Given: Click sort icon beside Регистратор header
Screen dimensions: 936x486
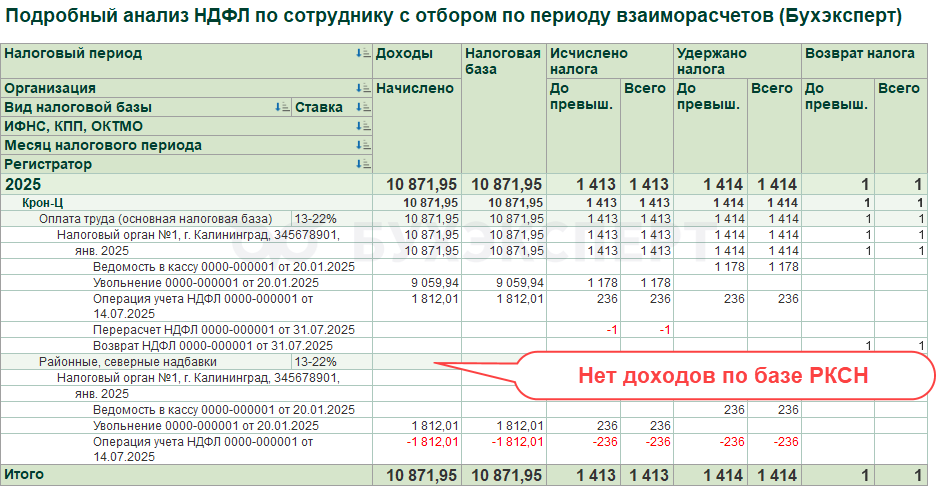Looking at the screenshot, I should [x=363, y=164].
